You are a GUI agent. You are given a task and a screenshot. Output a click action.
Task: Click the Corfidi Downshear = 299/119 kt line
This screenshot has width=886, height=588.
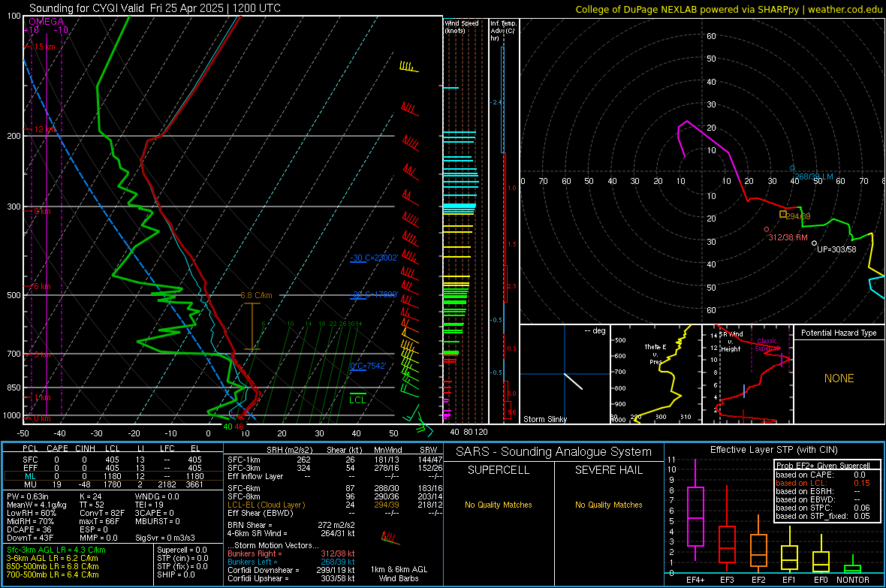pyautogui.click(x=291, y=571)
